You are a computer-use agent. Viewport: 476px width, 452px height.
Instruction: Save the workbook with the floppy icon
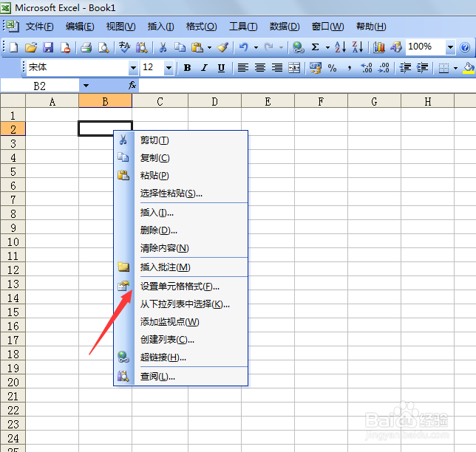pyautogui.click(x=48, y=47)
